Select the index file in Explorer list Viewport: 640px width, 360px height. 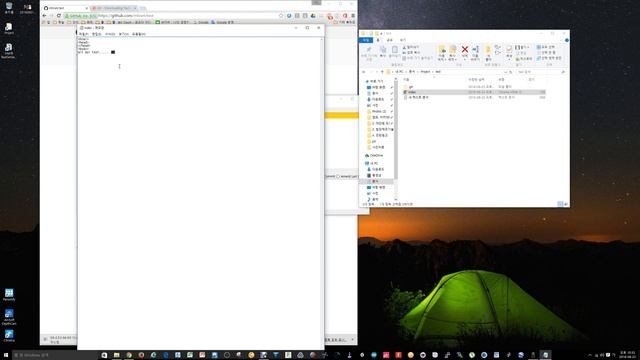pyautogui.click(x=474, y=92)
